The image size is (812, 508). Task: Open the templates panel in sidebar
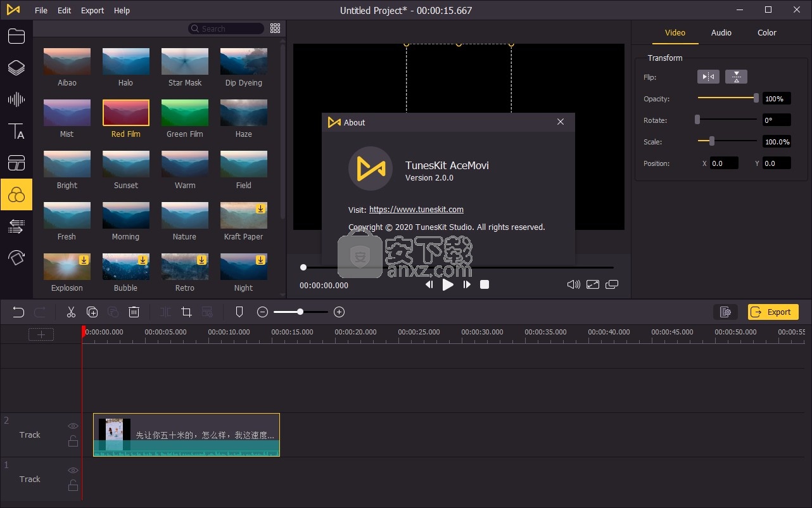(16, 163)
